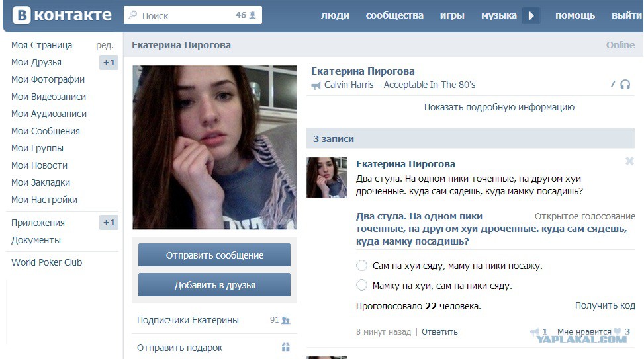Open Мои Закладки
644x359 pixels.
point(40,183)
